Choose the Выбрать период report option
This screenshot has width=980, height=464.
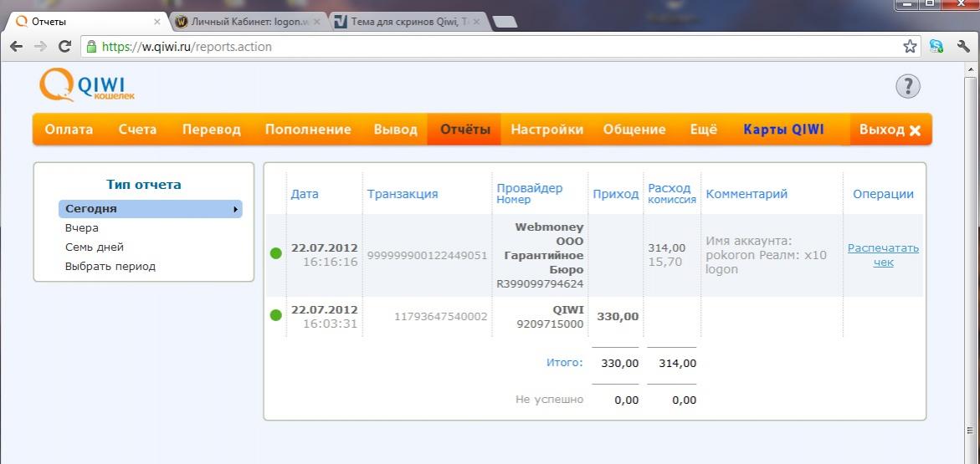pos(110,267)
